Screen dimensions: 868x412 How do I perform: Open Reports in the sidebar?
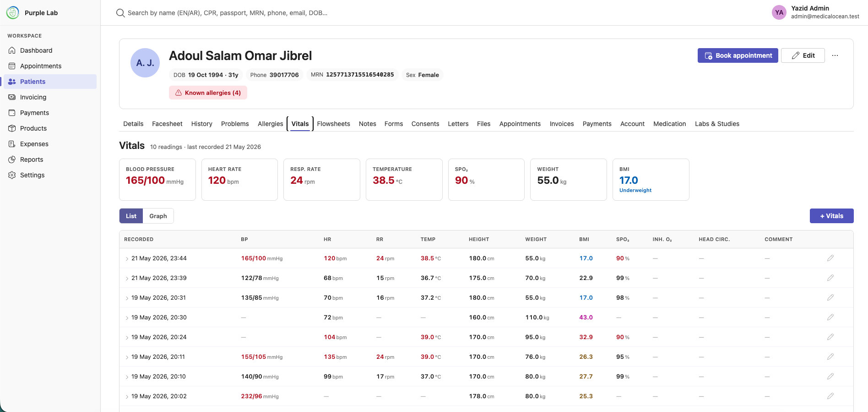50,159
